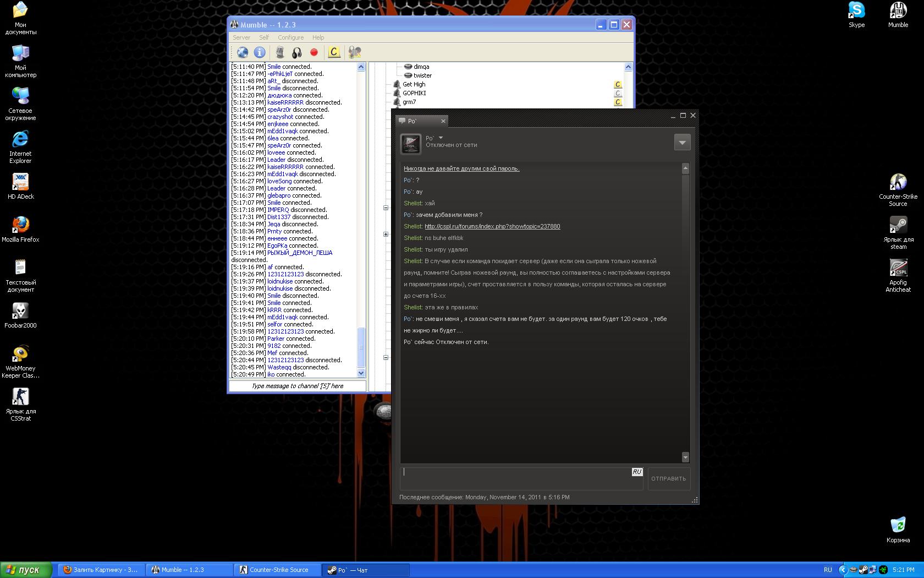Toggle mute self microphone in Mumble
This screenshot has width=924, height=578.
tap(280, 52)
